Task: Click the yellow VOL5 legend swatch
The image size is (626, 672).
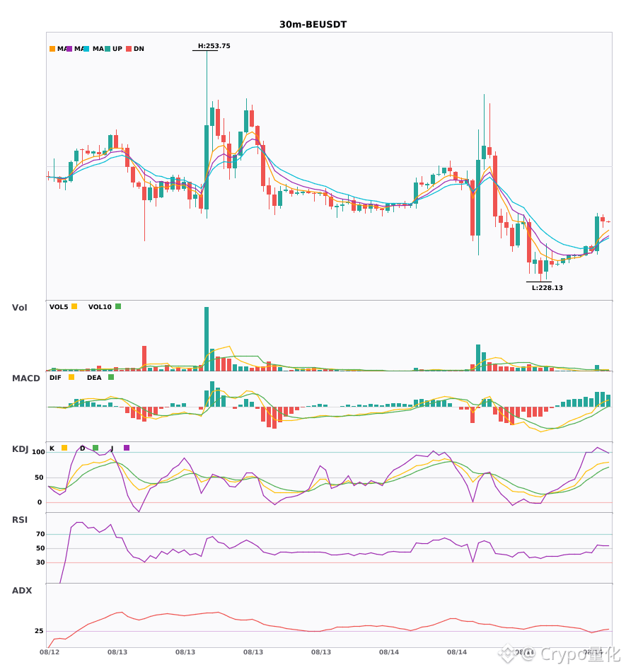Action: click(x=74, y=306)
